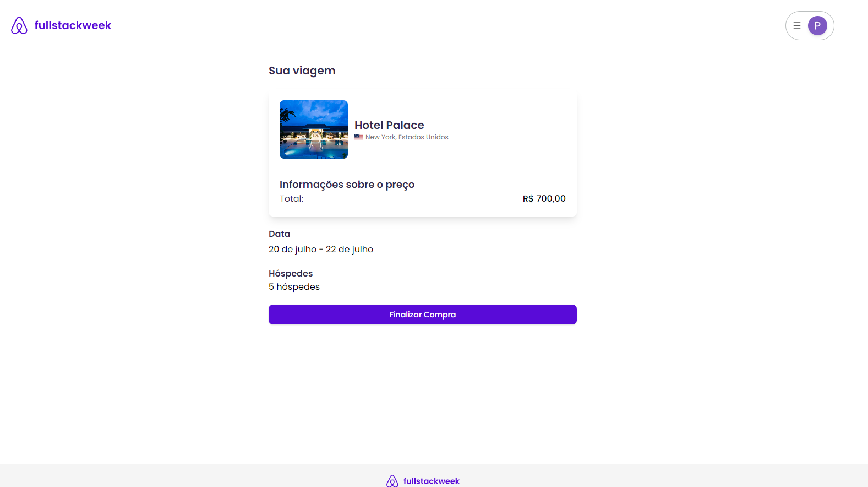Click the "fullstackweek" footer brand text

click(x=432, y=481)
